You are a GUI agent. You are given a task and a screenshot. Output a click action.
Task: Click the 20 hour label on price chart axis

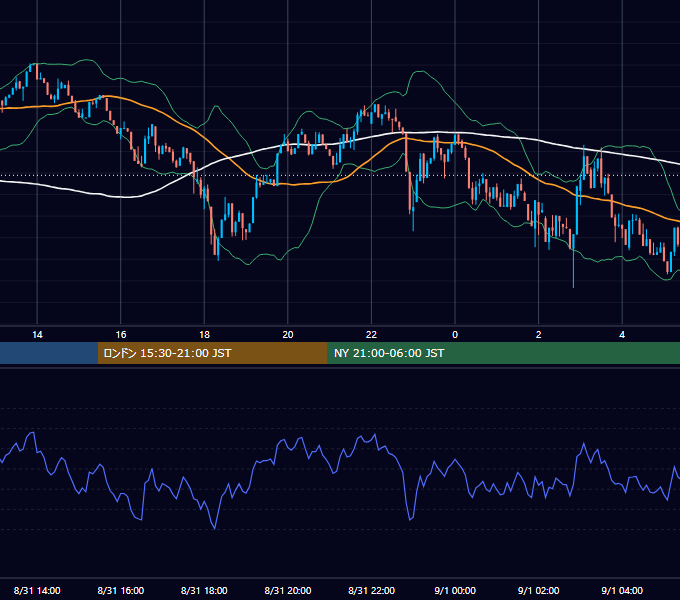click(288, 335)
